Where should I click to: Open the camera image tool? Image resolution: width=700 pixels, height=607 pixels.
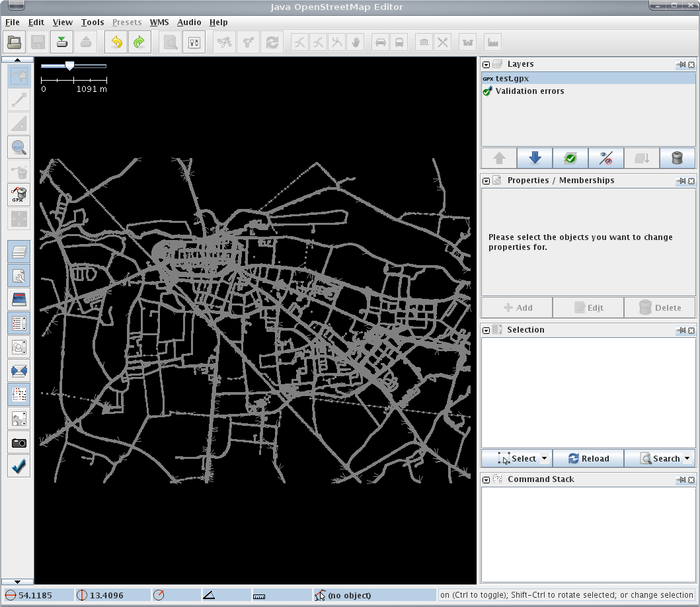[x=19, y=442]
